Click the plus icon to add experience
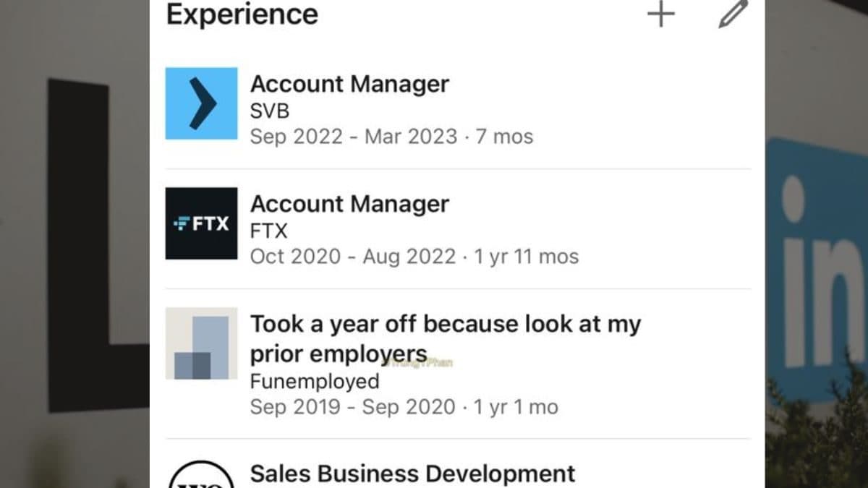 click(660, 14)
